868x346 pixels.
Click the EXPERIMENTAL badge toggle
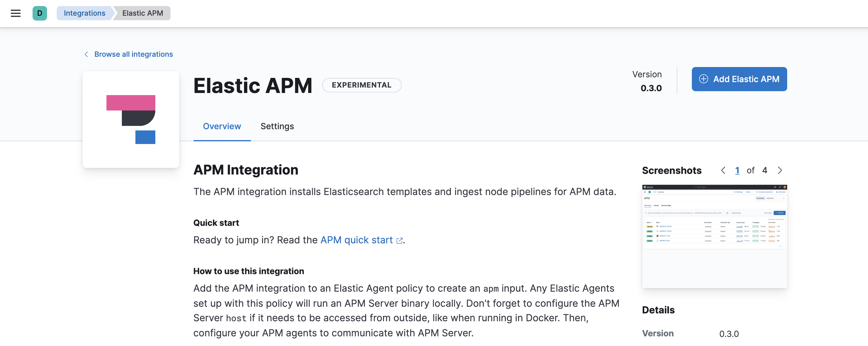click(362, 85)
